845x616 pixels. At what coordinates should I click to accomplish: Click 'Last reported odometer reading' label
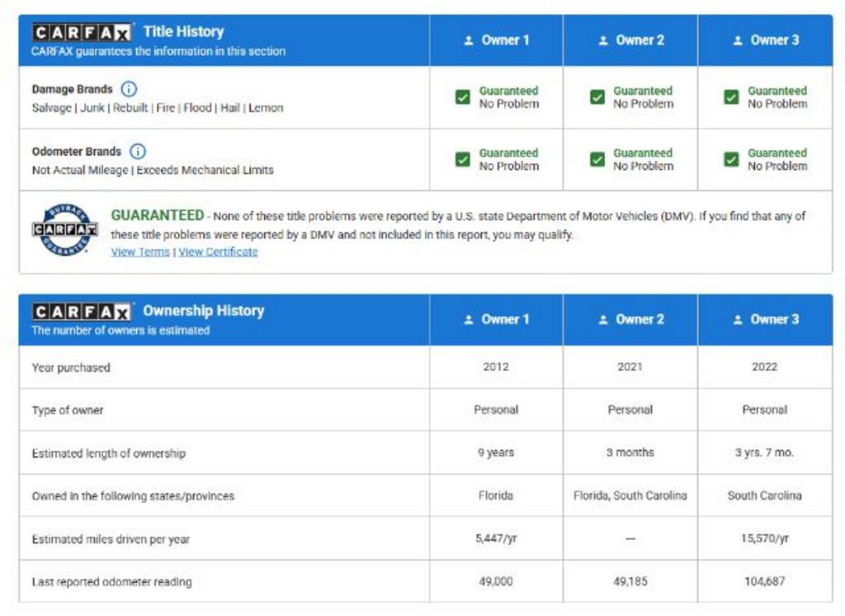(x=111, y=582)
